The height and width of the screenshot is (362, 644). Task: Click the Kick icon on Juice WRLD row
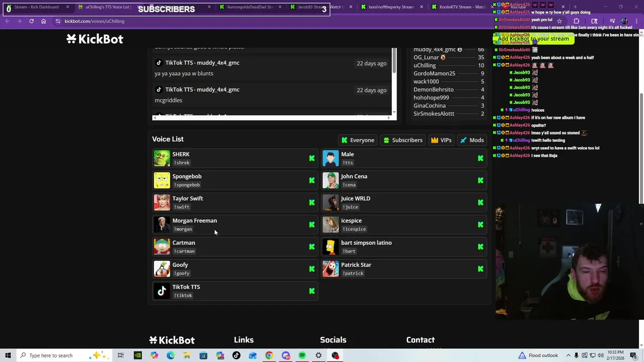click(x=480, y=203)
